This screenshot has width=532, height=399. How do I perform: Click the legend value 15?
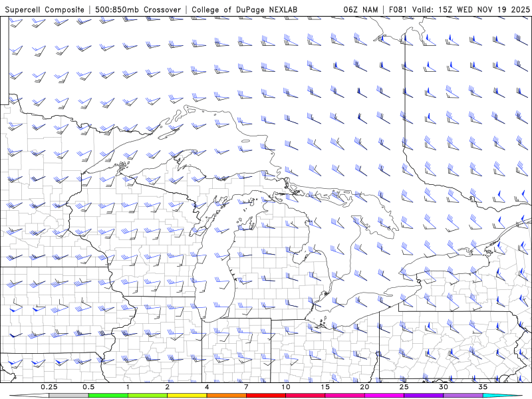pos(325,387)
